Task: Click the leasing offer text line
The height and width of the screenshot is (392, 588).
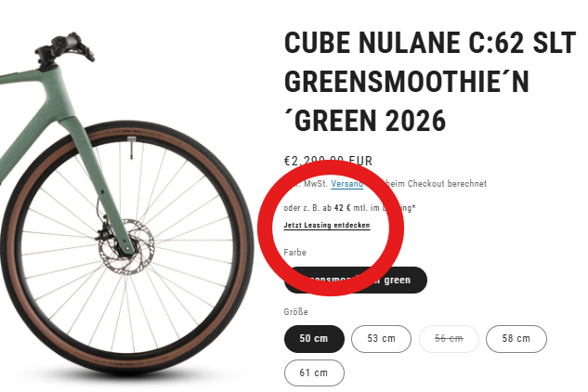Action: point(348,207)
